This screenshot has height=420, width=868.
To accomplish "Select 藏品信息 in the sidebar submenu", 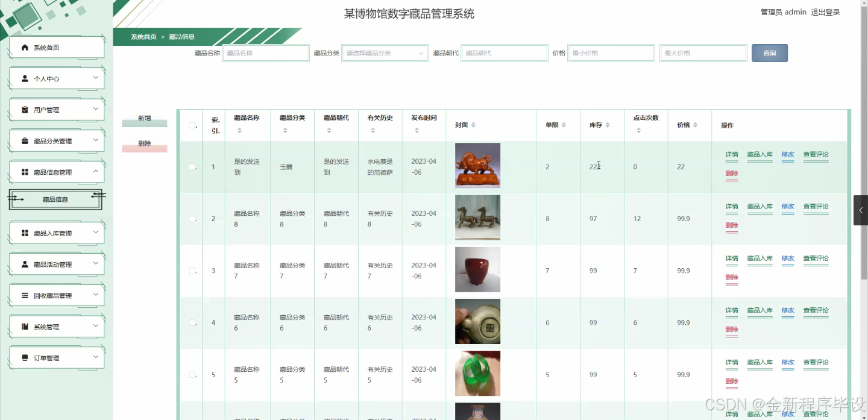I will click(56, 199).
